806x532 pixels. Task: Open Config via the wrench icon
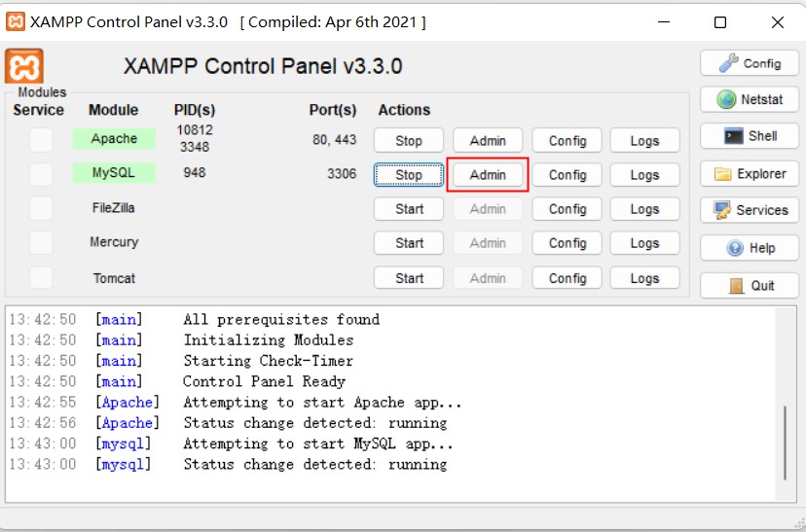728,63
